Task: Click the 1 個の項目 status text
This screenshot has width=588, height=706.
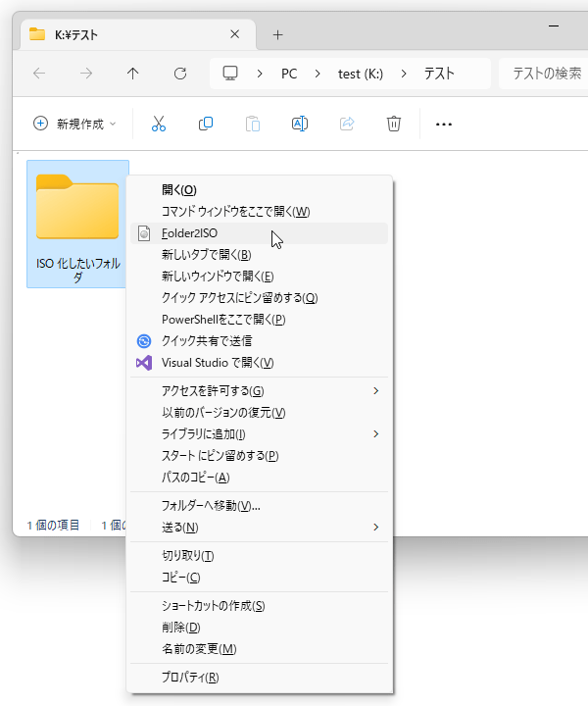Action: 53,525
